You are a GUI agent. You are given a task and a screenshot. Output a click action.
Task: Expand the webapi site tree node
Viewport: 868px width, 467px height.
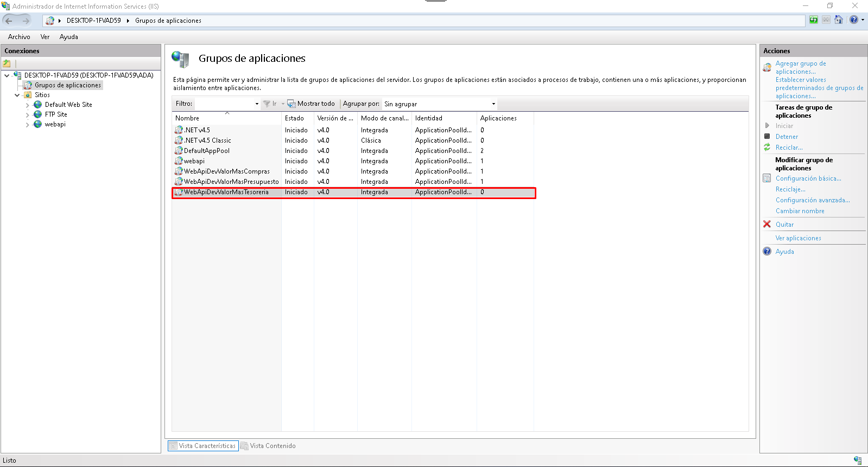[x=28, y=125]
